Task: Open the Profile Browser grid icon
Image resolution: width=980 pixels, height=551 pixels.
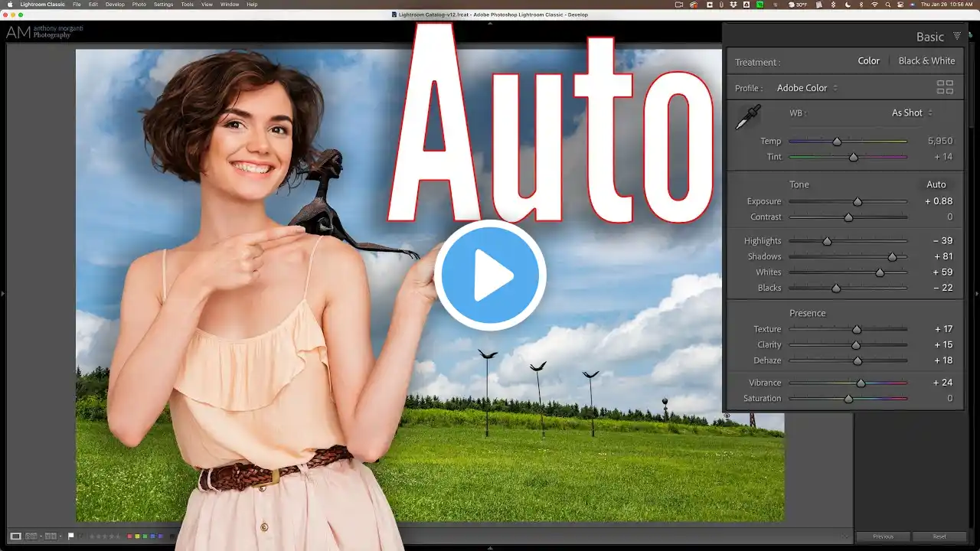Action: 945,88
